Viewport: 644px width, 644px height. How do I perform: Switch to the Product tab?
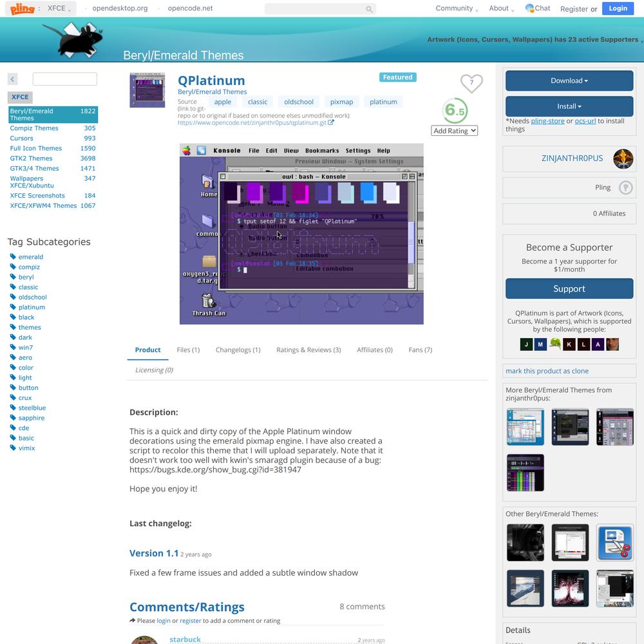[148, 350]
